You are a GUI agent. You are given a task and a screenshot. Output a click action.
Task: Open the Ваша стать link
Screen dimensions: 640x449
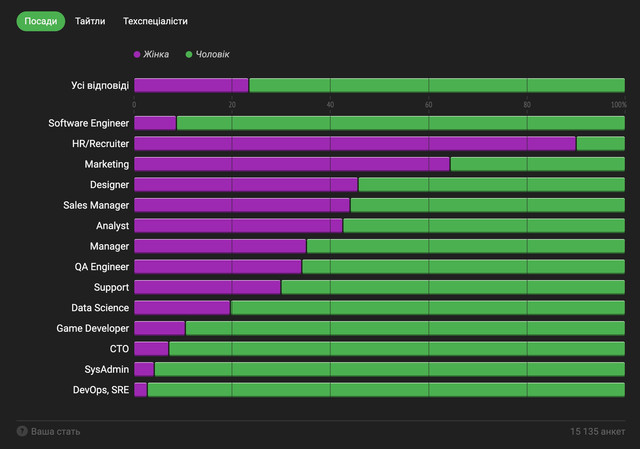pyautogui.click(x=55, y=431)
